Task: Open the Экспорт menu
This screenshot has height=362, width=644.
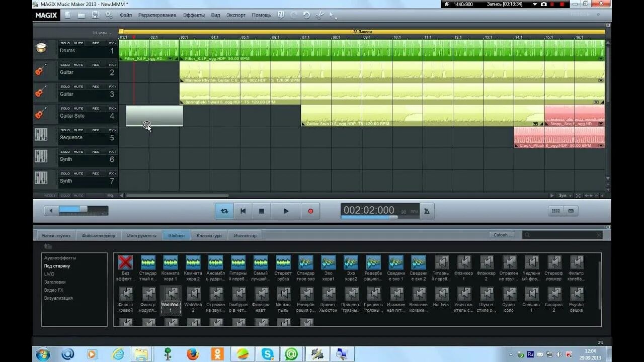Action: point(236,15)
